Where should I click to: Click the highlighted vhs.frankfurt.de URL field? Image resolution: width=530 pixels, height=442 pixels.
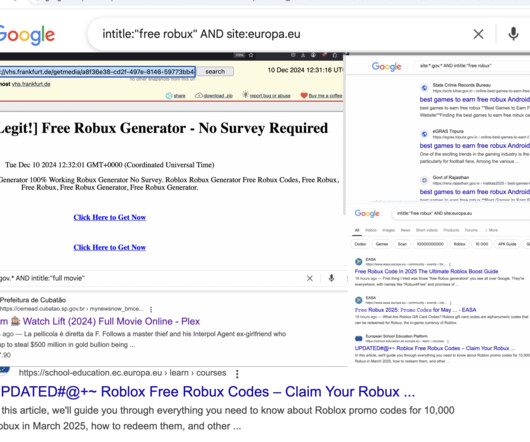coord(97,72)
